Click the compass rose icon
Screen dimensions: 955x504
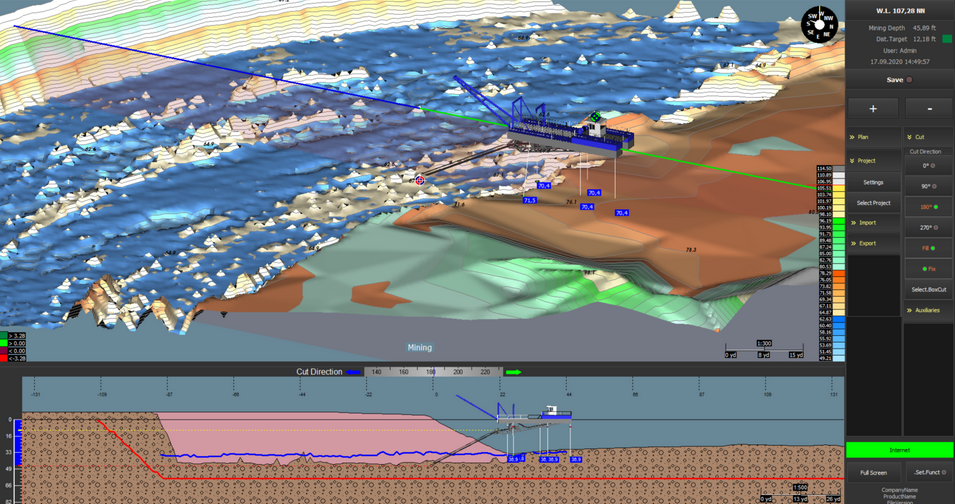(x=818, y=24)
